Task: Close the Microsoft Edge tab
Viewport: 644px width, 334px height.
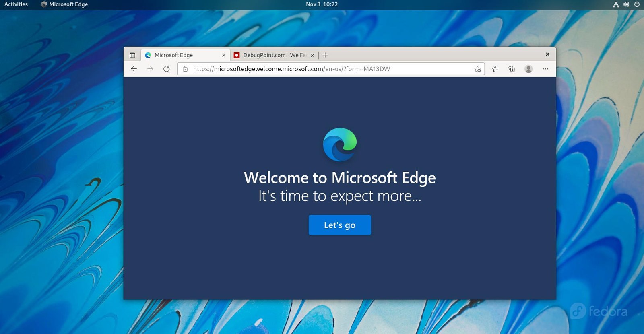Action: click(x=224, y=56)
